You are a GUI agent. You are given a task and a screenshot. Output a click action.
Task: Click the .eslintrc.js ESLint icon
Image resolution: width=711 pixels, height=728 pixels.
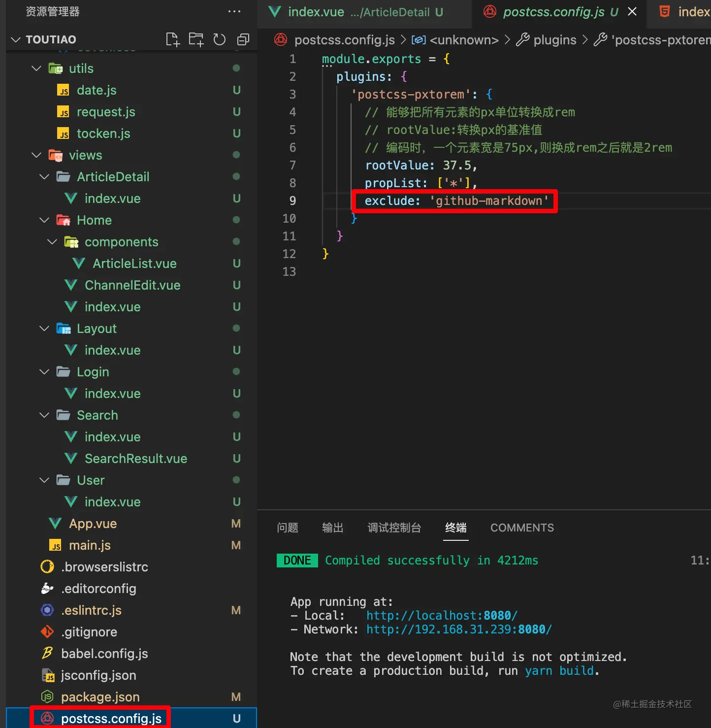pos(47,610)
